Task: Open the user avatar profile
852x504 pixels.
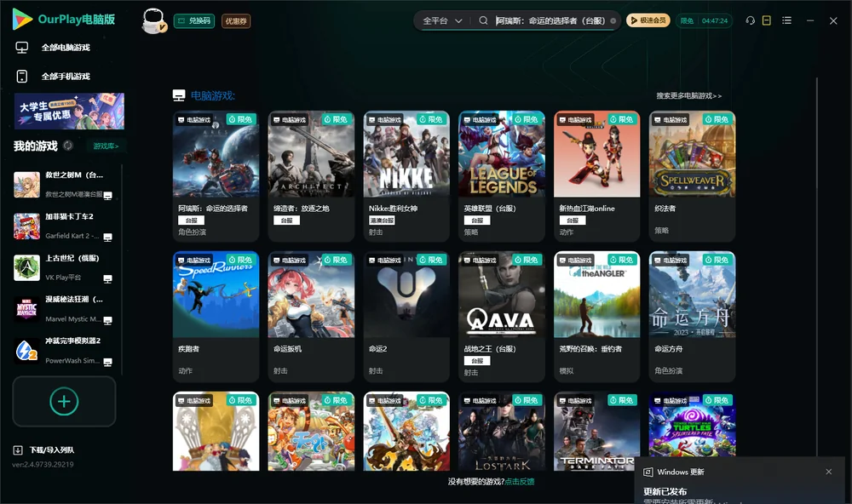Action: coord(153,20)
